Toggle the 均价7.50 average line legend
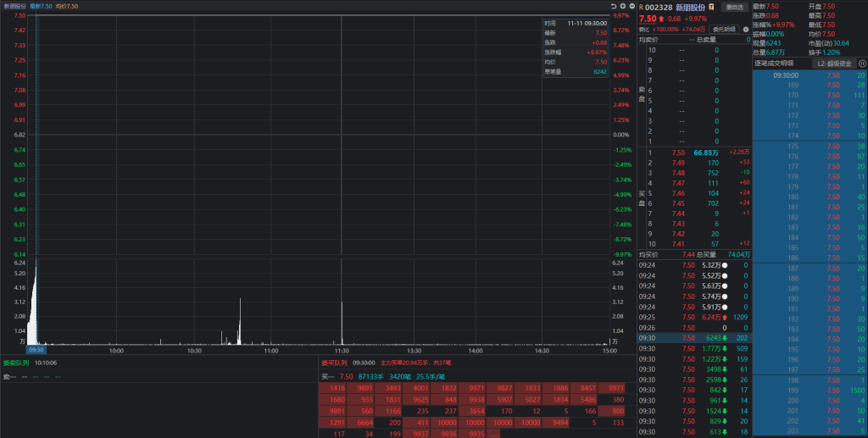This screenshot has height=438, width=868. click(x=67, y=6)
